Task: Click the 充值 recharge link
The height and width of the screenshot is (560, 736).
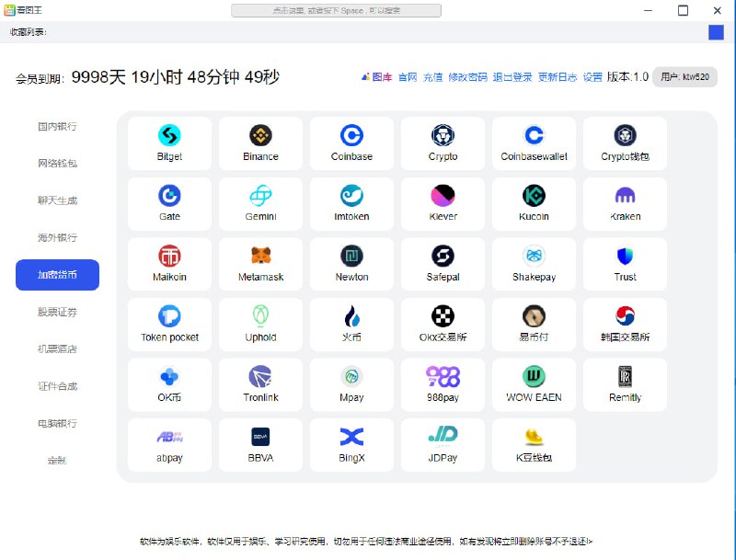Action: pyautogui.click(x=432, y=77)
